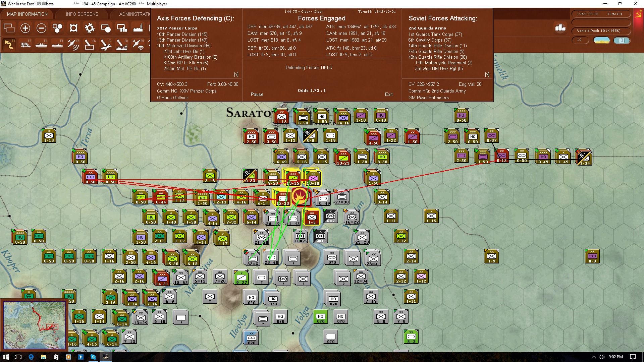
Task: Select the F2 rail movement mode icon
Action: (x=25, y=44)
